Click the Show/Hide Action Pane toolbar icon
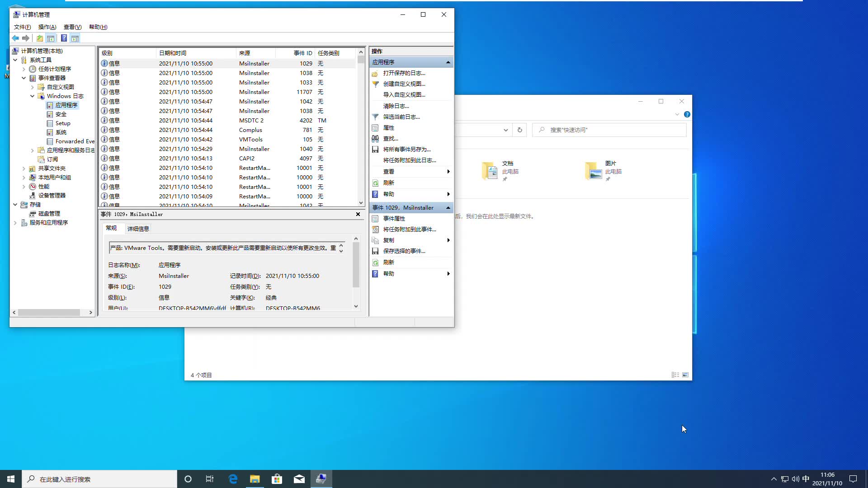The height and width of the screenshot is (488, 868). click(75, 38)
